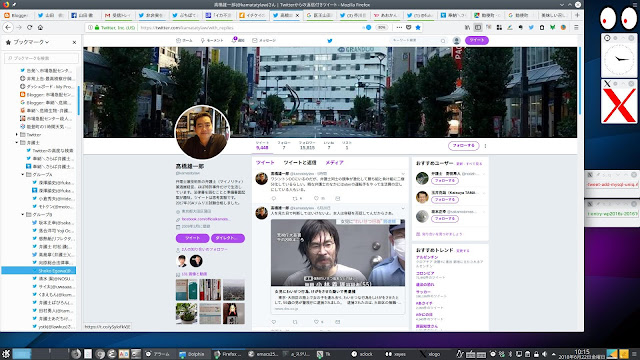Expand the Twitter bookmark folder
Image resolution: width=640 pixels, height=360 pixels.
17,134
